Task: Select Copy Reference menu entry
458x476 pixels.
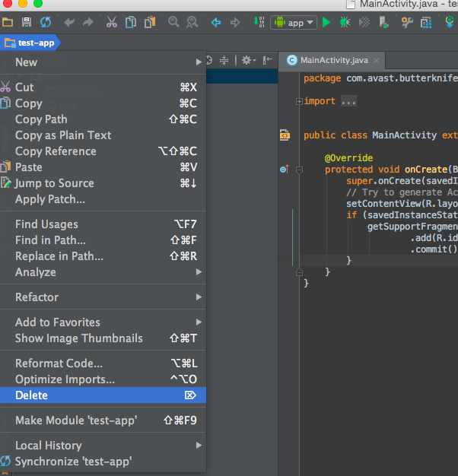Action: [x=103, y=151]
